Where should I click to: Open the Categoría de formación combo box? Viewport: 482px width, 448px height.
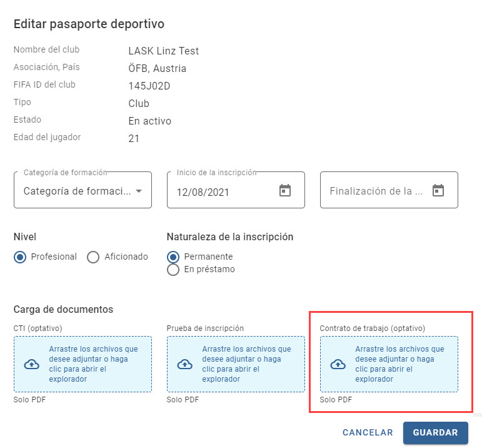coord(83,190)
